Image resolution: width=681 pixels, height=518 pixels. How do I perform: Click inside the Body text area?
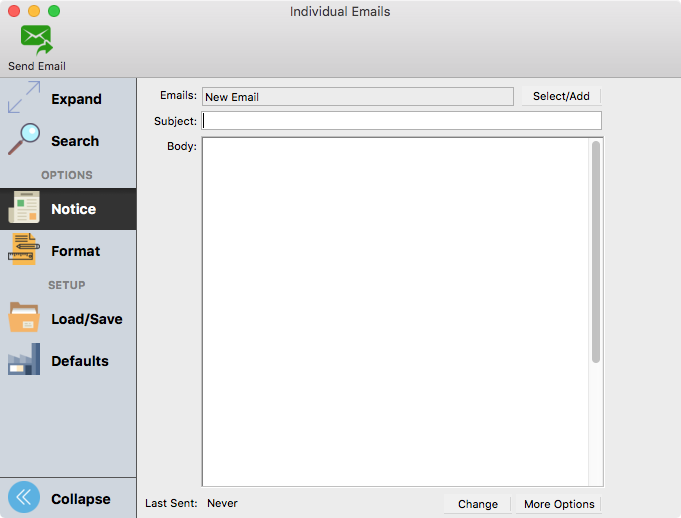pos(395,310)
